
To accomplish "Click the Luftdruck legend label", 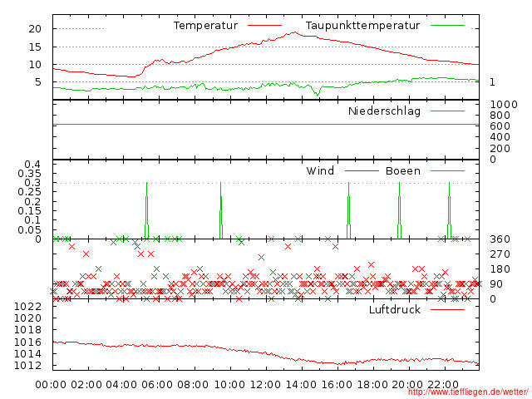I will pyautogui.click(x=395, y=310).
